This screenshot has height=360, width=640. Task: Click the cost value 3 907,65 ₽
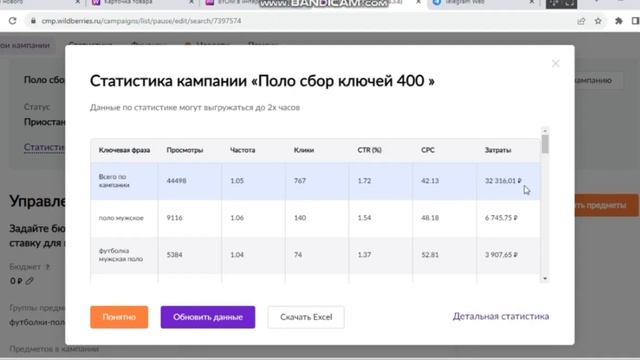click(501, 255)
